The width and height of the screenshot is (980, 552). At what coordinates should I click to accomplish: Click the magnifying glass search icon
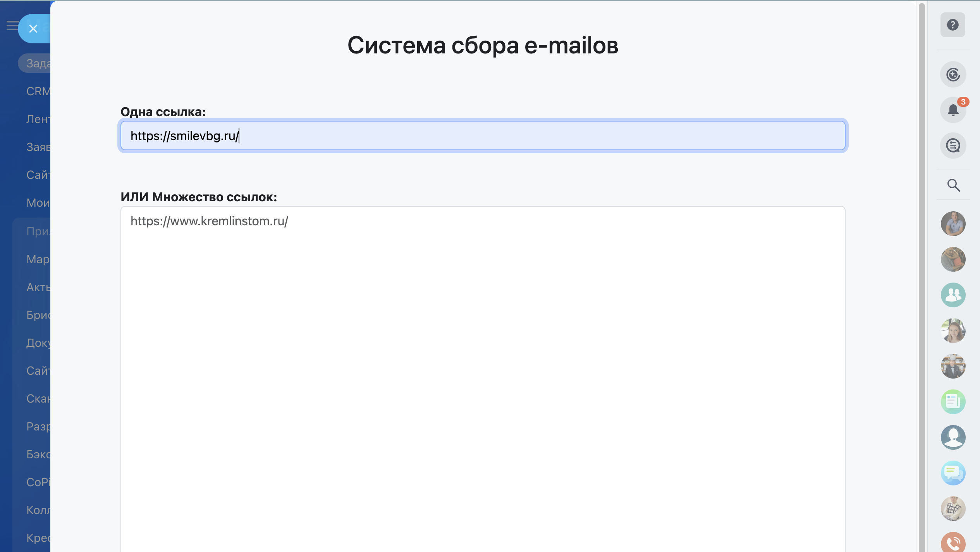953,185
